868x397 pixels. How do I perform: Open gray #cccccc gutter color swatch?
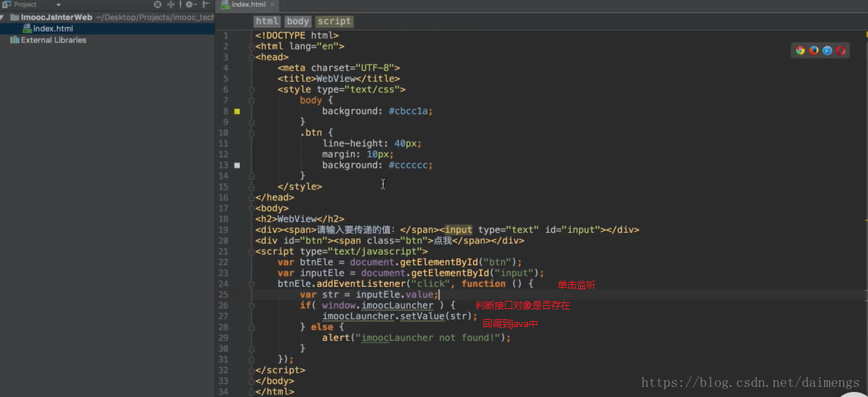pyautogui.click(x=237, y=165)
